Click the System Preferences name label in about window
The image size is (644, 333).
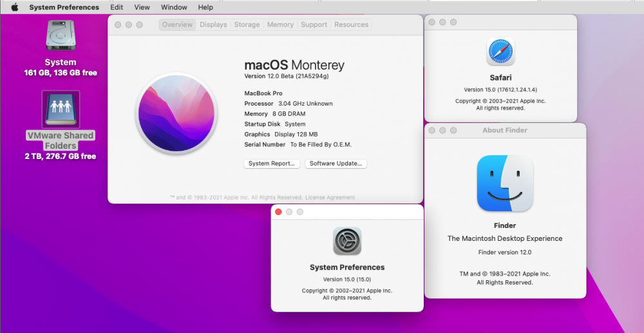click(x=347, y=267)
